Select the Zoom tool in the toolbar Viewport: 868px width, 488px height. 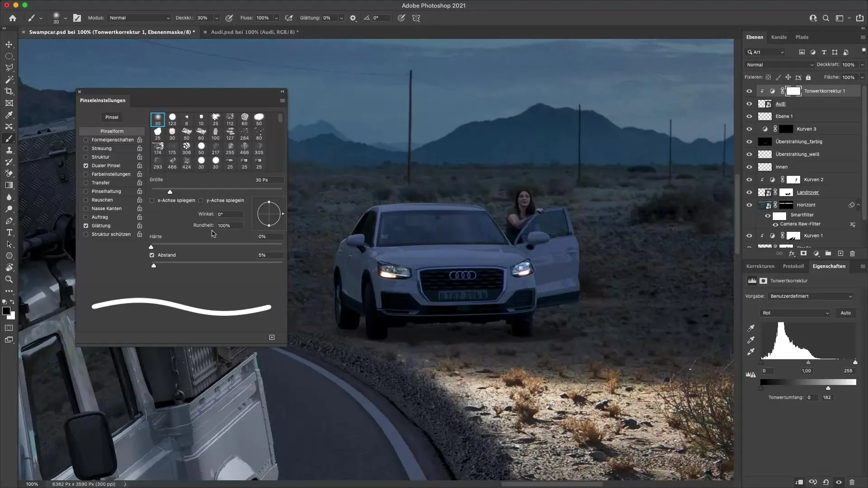[x=9, y=279]
